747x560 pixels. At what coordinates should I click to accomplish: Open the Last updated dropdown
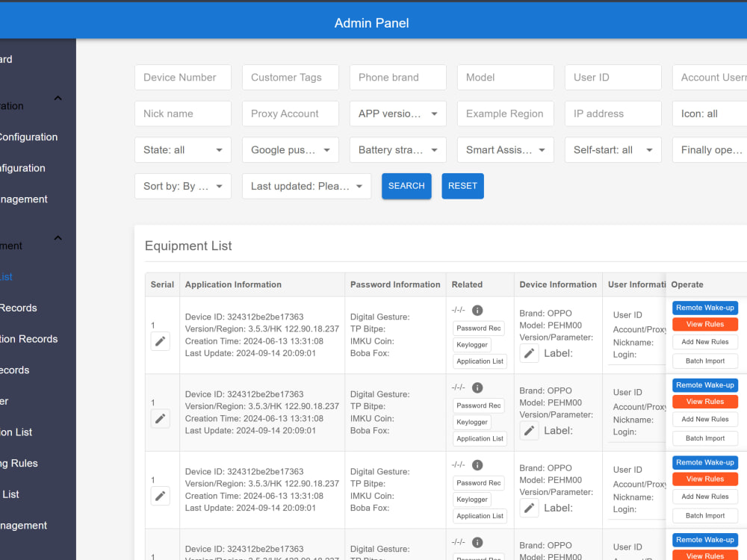coord(306,186)
